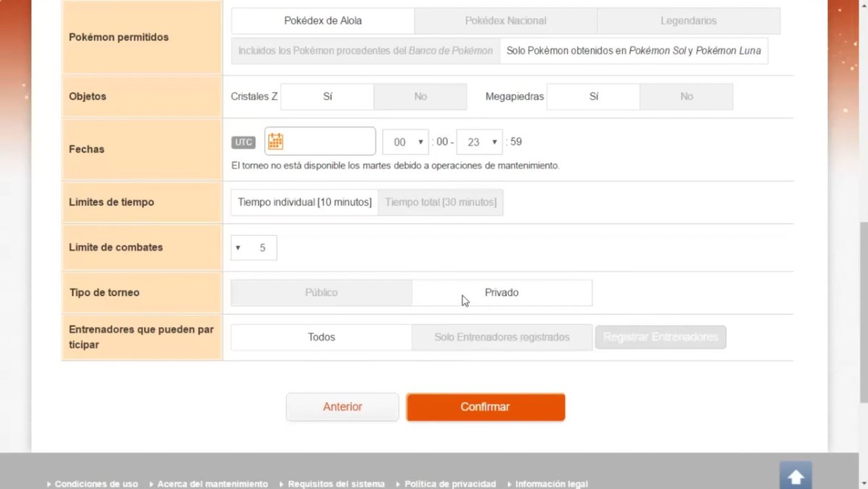Viewport: 868px width, 489px height.
Task: Click the maintenance note about martes
Action: pos(396,166)
